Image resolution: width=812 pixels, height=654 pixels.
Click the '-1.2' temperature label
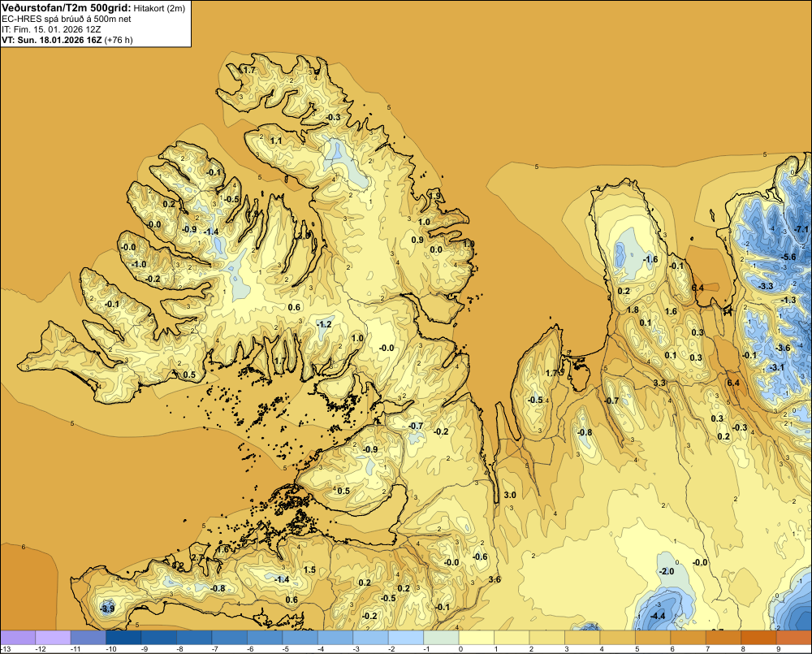click(x=324, y=324)
